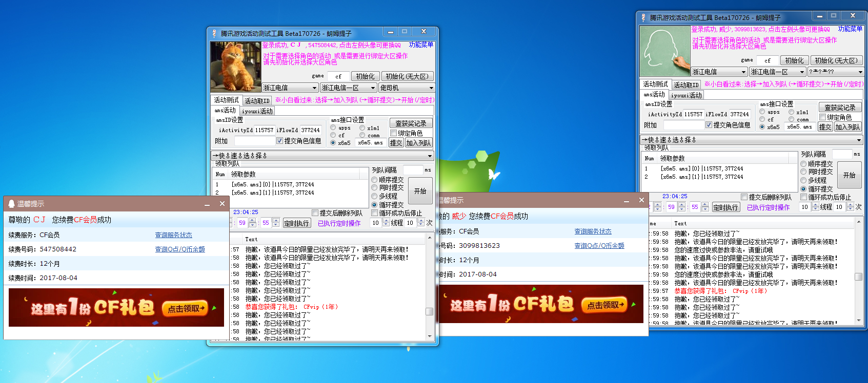Click 加入列队 in CJ window
Image resolution: width=868 pixels, height=383 pixels.
pyautogui.click(x=418, y=143)
